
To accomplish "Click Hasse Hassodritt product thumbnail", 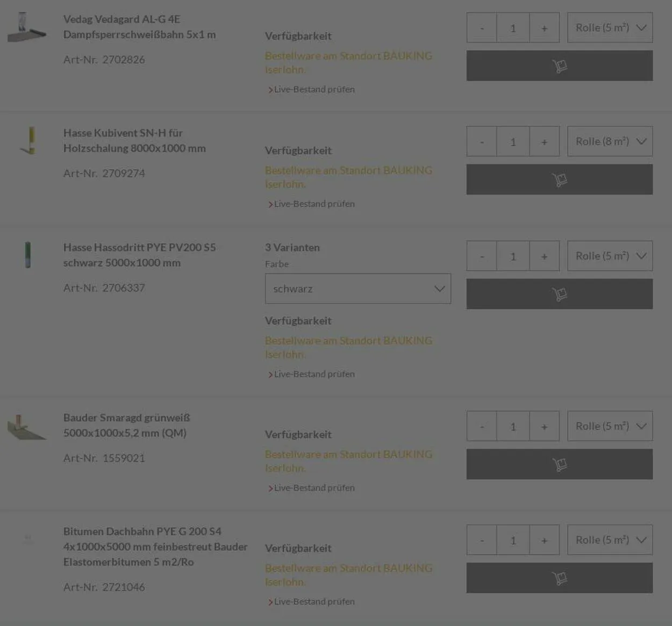I will point(28,255).
